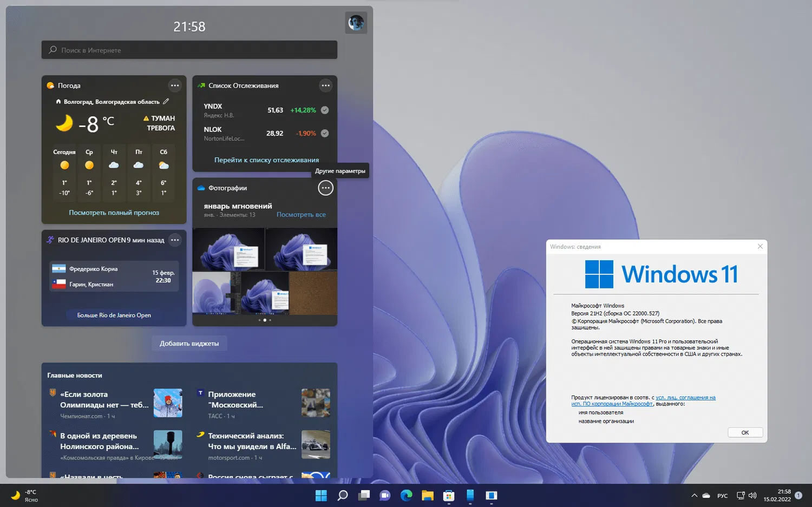The image size is (812, 507).
Task: Click the moon icon beside the -8 temperature
Action: point(64,123)
